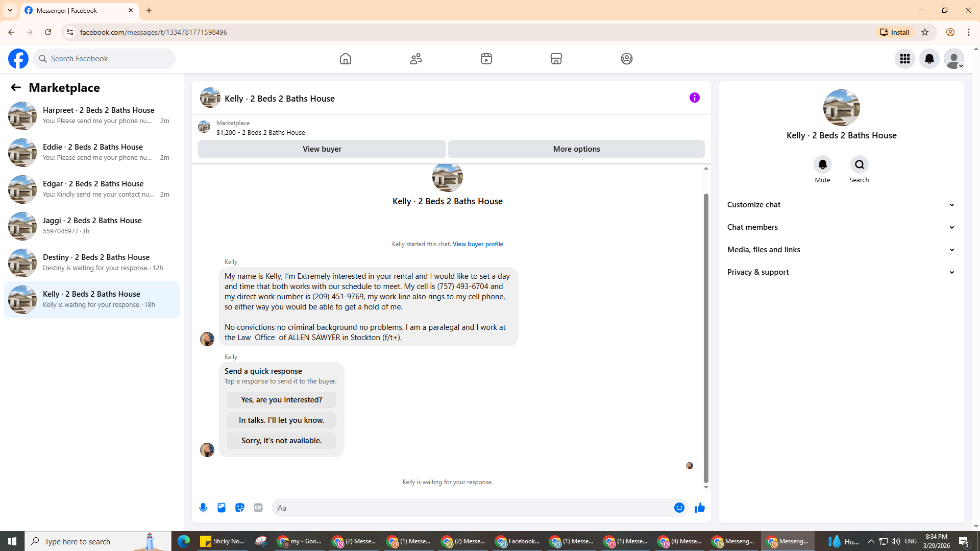Bookmark this tab with the star icon
This screenshot has width=980, height=551.
point(925,32)
